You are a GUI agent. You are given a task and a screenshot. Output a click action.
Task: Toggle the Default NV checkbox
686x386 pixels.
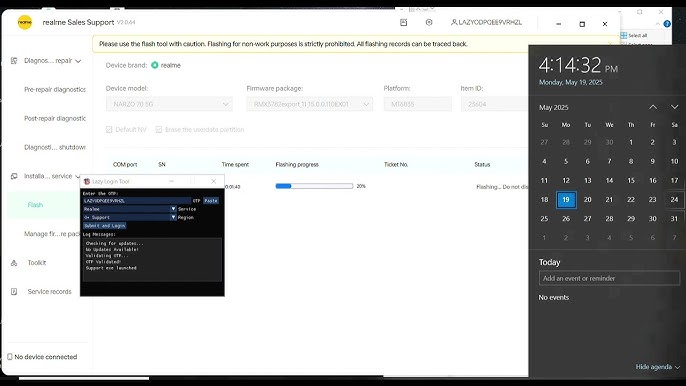click(x=109, y=130)
